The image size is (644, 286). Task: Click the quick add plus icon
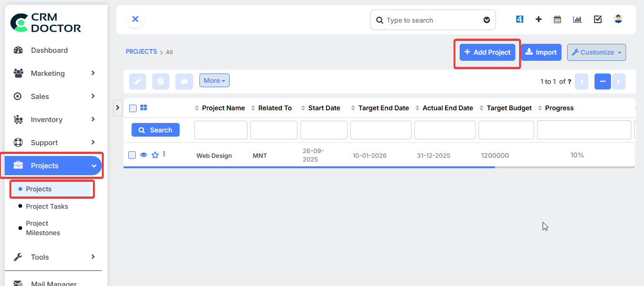click(x=538, y=19)
